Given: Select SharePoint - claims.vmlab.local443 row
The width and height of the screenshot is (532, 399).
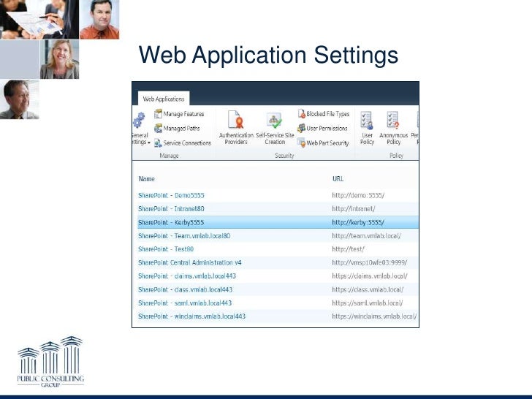Looking at the screenshot, I should (278, 275).
